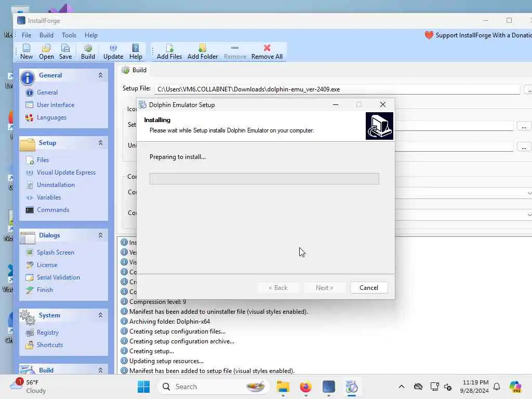
Task: Click the installer computer logo image
Action: [x=379, y=126]
